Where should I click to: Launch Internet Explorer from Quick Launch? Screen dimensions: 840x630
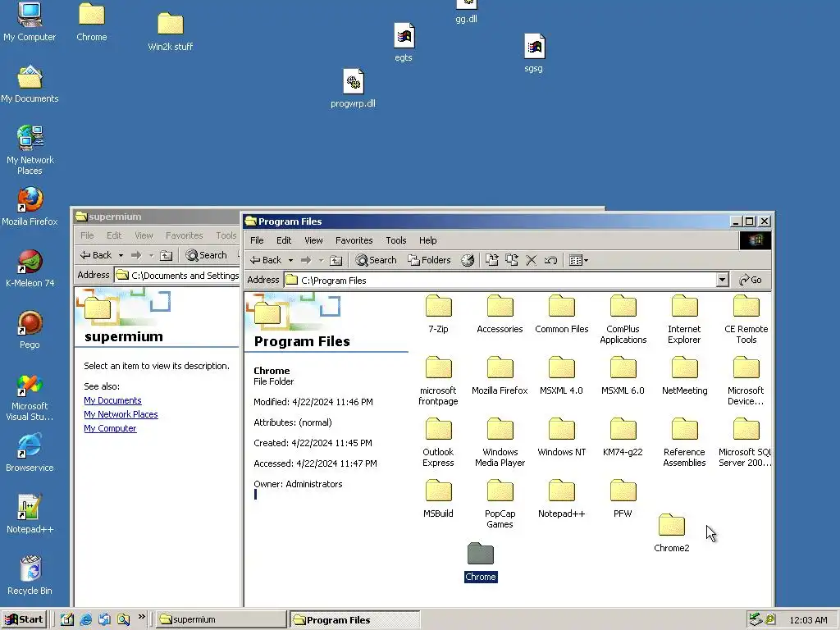85,620
